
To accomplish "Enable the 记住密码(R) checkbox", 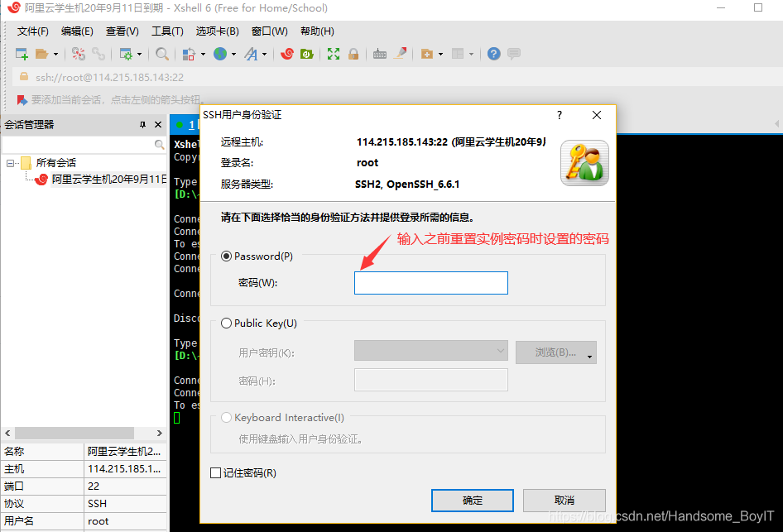I will pos(216,472).
